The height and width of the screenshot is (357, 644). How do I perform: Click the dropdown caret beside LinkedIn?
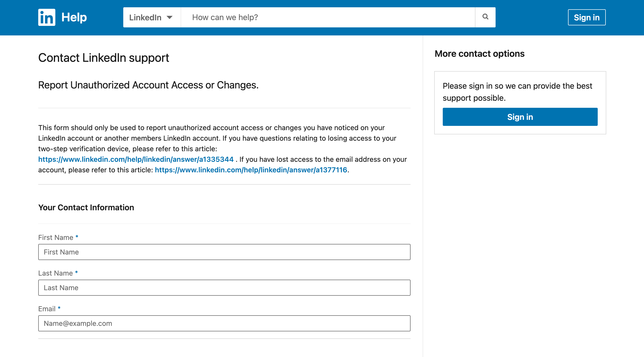[170, 17]
